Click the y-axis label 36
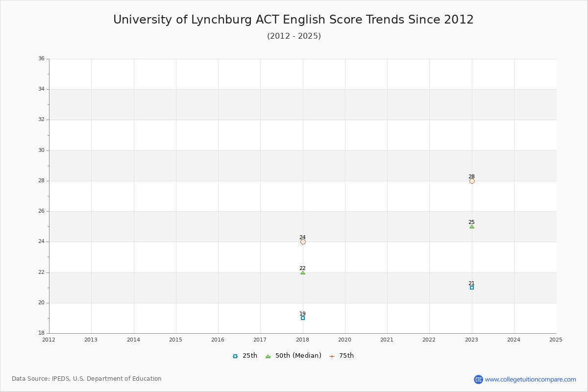588x392 pixels. [x=41, y=59]
